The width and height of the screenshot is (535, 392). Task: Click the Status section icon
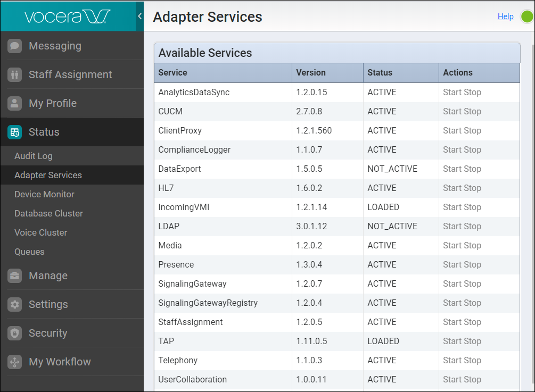point(15,132)
